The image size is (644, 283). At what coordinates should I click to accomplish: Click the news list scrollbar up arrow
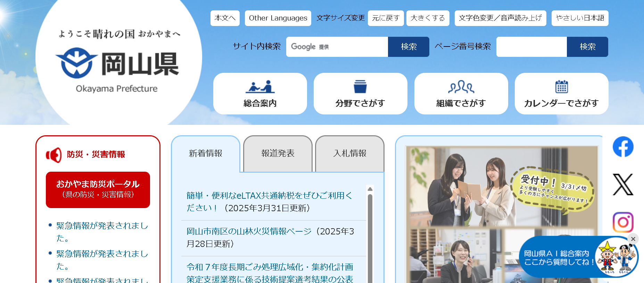click(x=370, y=189)
